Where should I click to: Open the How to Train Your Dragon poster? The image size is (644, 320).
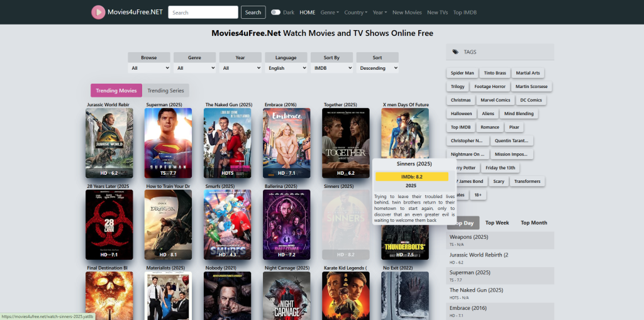coord(168,224)
